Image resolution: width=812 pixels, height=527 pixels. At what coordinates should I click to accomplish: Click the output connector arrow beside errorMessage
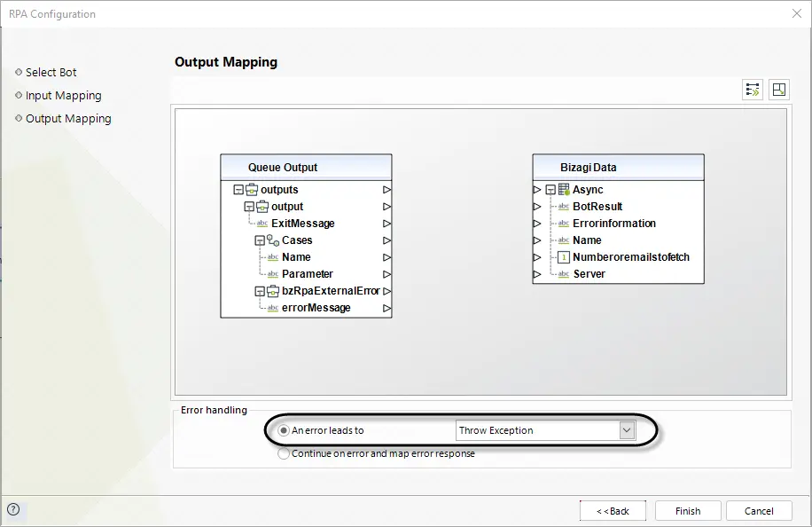386,308
